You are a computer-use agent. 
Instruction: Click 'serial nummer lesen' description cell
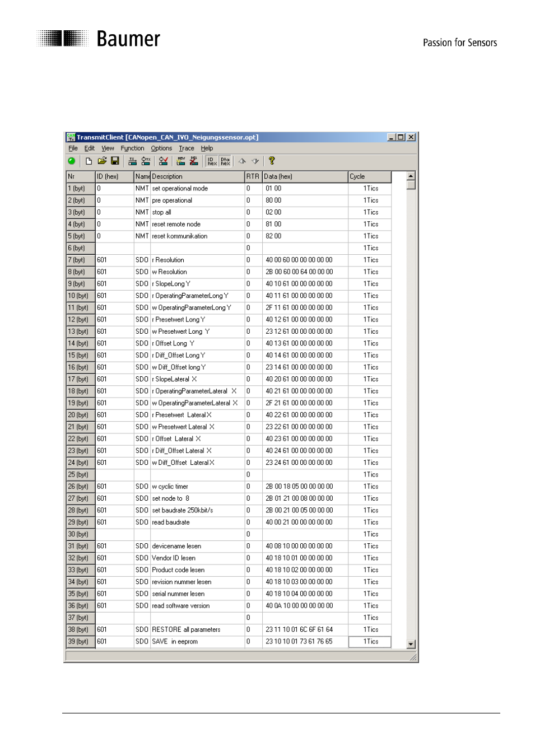coord(197,594)
